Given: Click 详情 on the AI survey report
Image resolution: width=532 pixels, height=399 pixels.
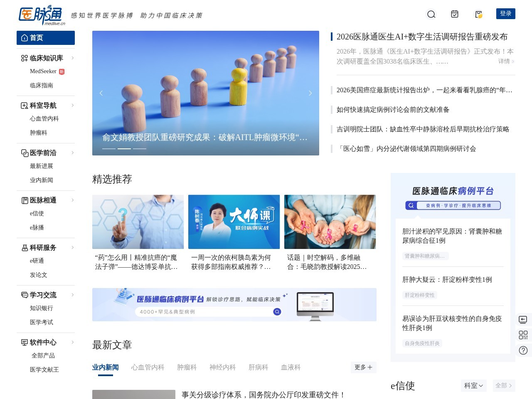Looking at the screenshot, I should [x=503, y=62].
